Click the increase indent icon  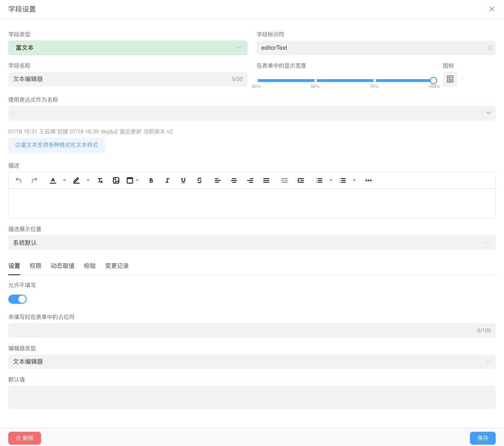click(301, 180)
